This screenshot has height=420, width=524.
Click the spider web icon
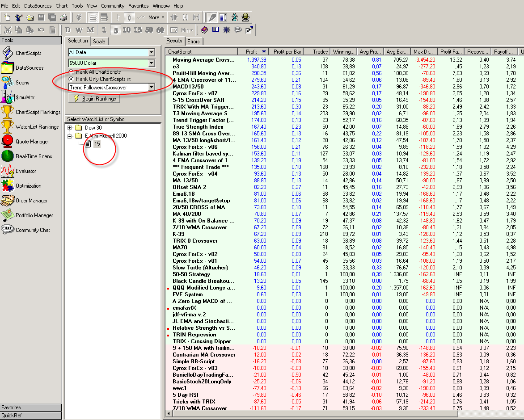coord(227,30)
